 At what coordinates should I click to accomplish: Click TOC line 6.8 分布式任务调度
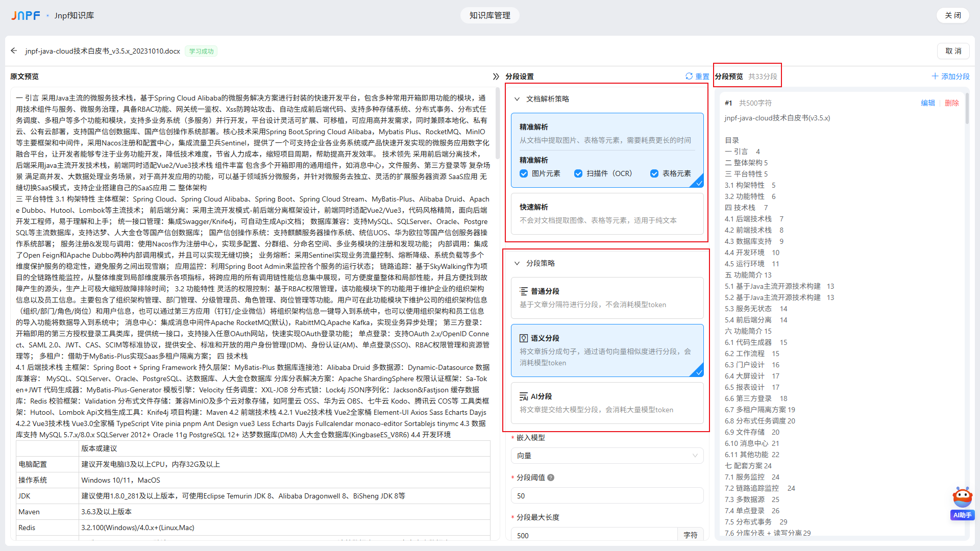[x=760, y=421]
